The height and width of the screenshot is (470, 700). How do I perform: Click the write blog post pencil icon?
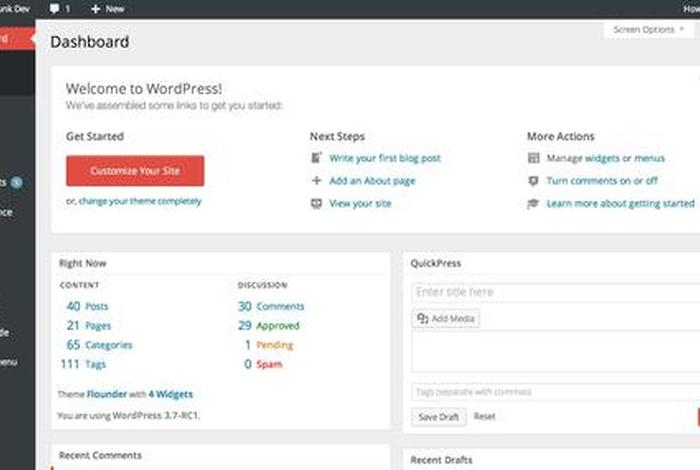point(316,158)
